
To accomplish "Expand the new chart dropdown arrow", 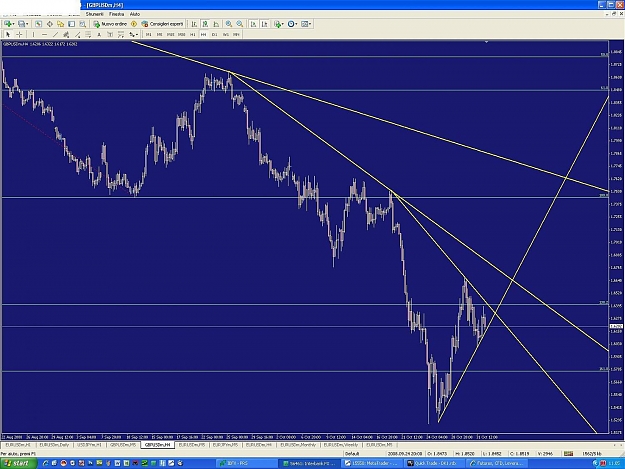I will pos(13,24).
